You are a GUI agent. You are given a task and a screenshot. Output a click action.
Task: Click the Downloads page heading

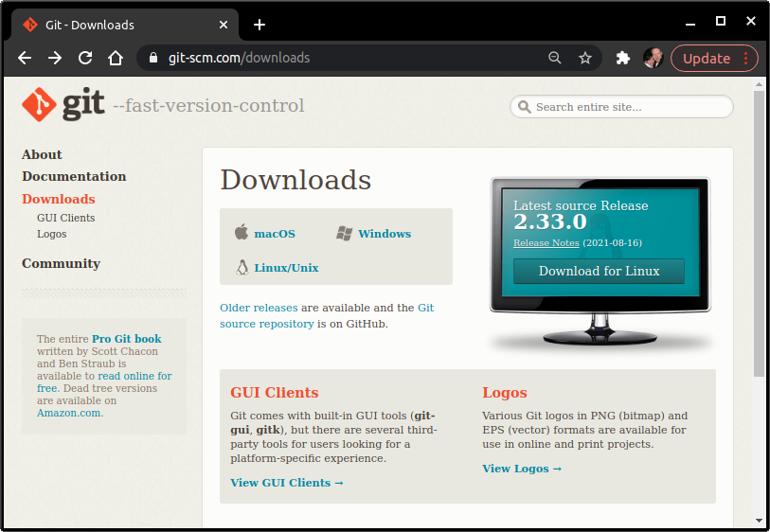tap(295, 180)
